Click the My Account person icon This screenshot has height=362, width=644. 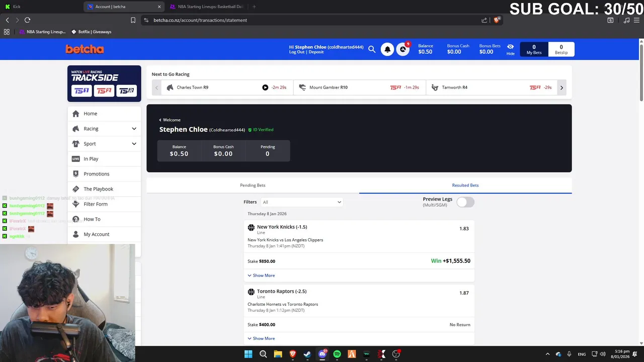(x=76, y=234)
